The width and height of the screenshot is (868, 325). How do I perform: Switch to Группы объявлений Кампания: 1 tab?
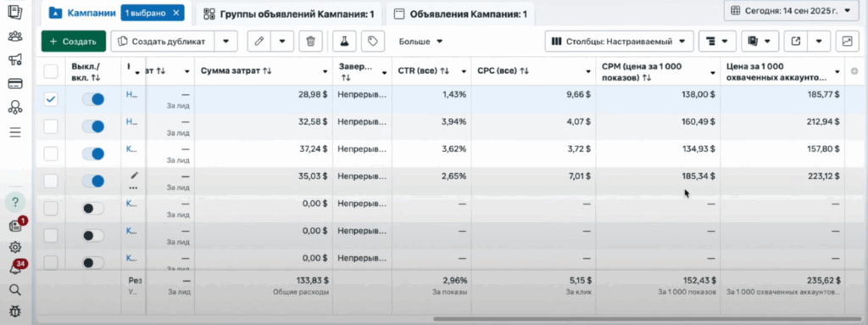[288, 14]
